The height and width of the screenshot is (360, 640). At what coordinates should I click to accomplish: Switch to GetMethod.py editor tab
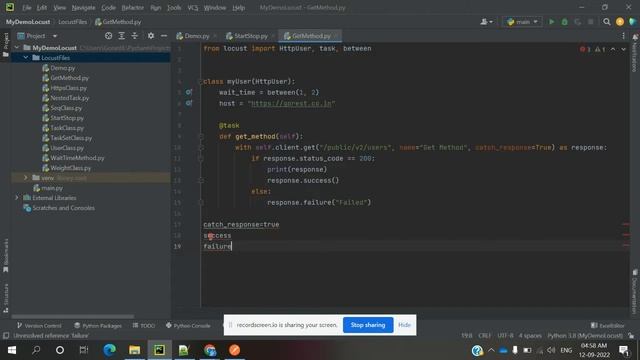310,36
